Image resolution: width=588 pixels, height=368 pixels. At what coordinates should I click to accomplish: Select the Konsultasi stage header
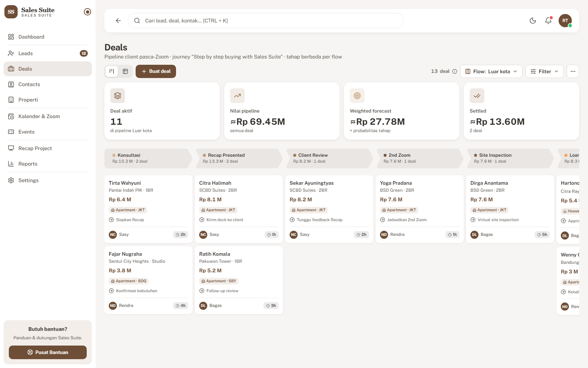(x=148, y=158)
